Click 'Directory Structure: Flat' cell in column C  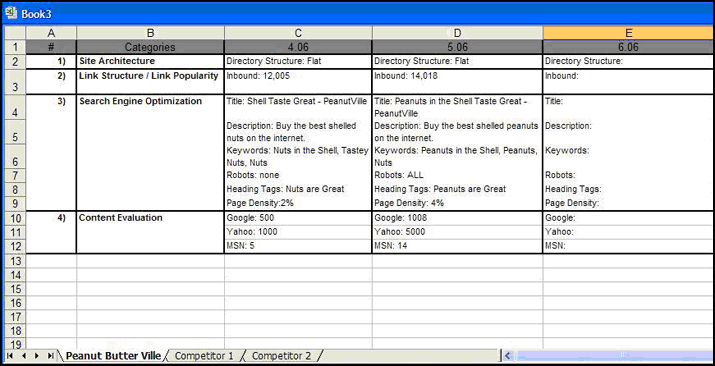pyautogui.click(x=298, y=62)
